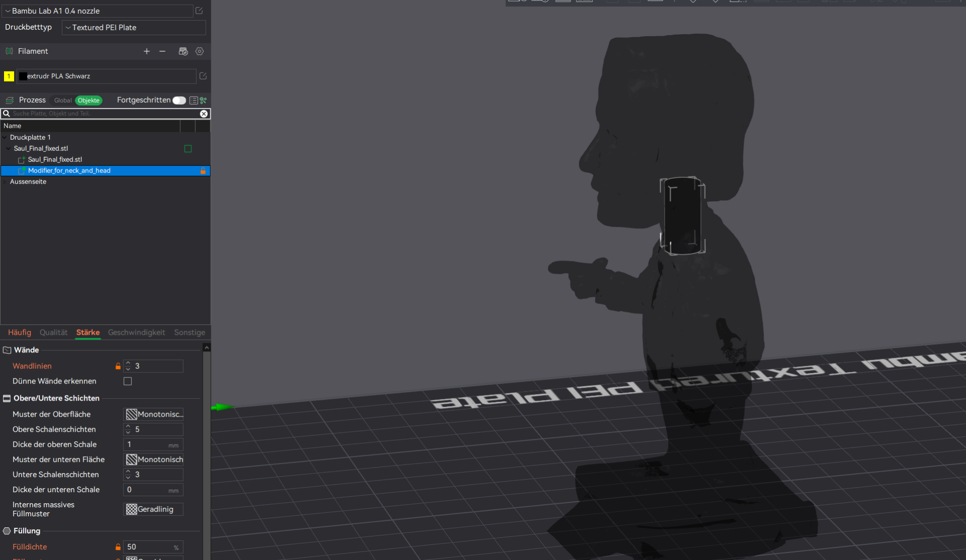Viewport: 966px width, 560px height.
Task: Click the Obere/Untere Schichten section icon
Action: 7,398
